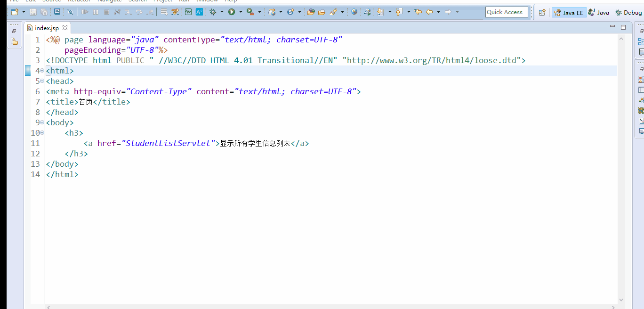The height and width of the screenshot is (309, 644).
Task: Click the Save icon
Action: [x=32, y=12]
